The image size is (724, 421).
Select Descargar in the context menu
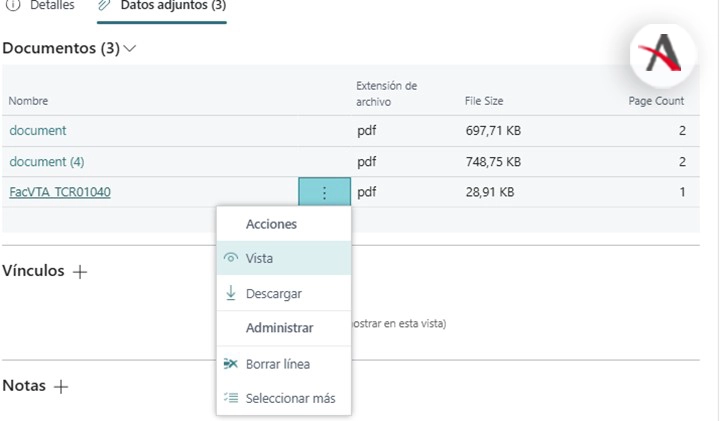[273, 294]
